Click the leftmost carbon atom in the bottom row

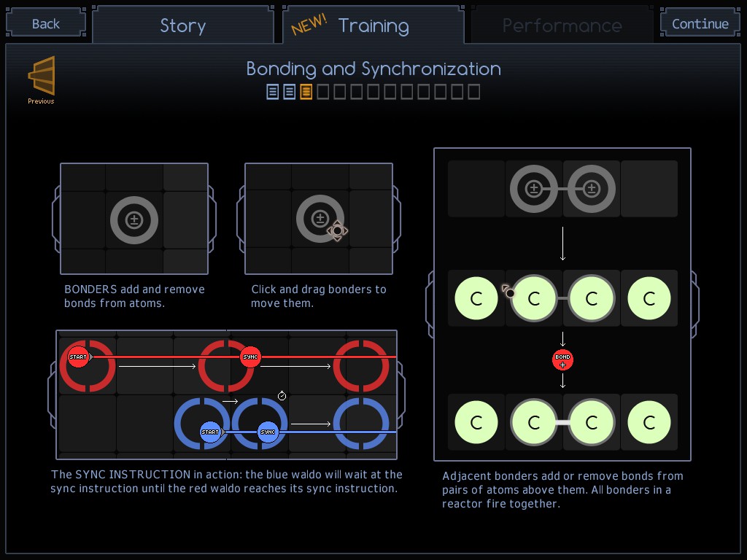[x=476, y=422]
